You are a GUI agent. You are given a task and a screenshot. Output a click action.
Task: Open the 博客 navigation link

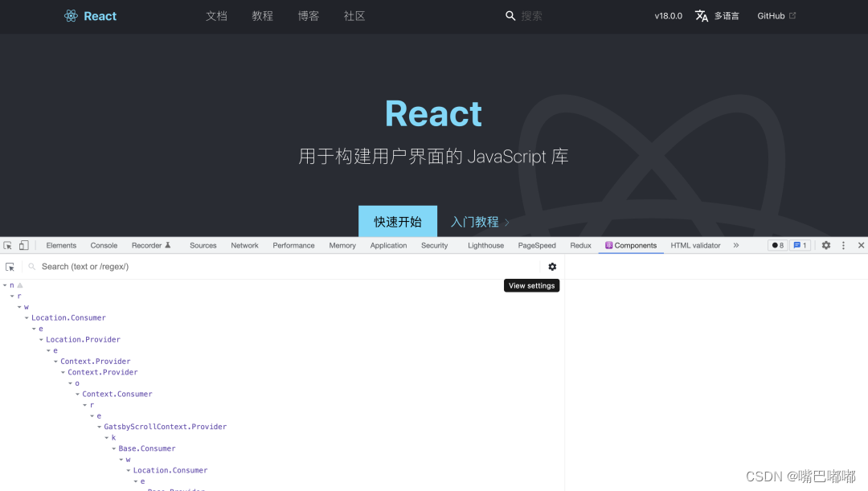309,16
